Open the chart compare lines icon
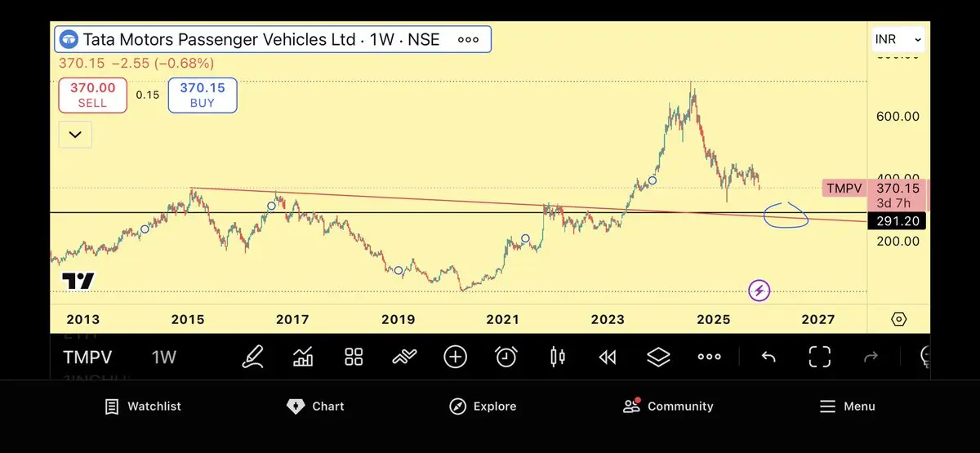Viewport: 980px width, 453px height. (x=404, y=357)
